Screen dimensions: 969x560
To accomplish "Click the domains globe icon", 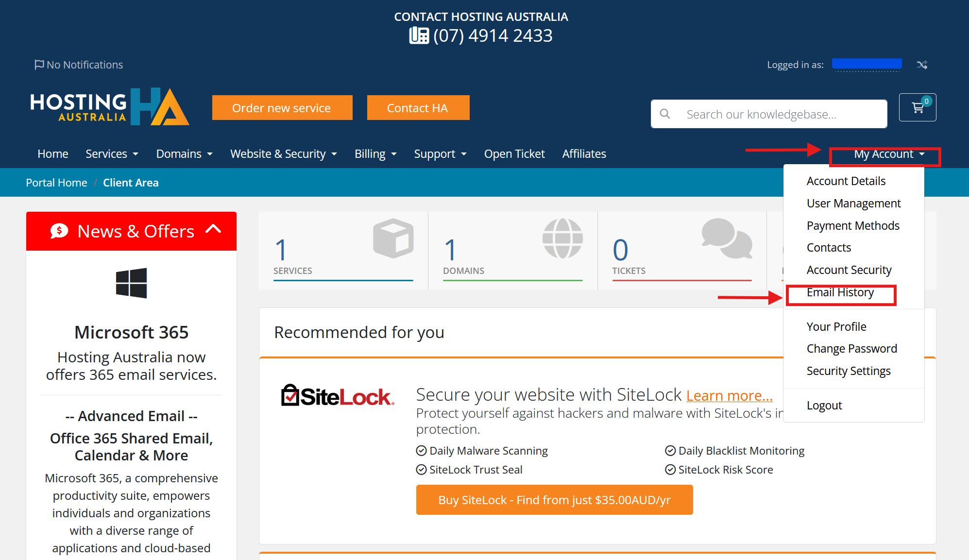I will [x=562, y=238].
